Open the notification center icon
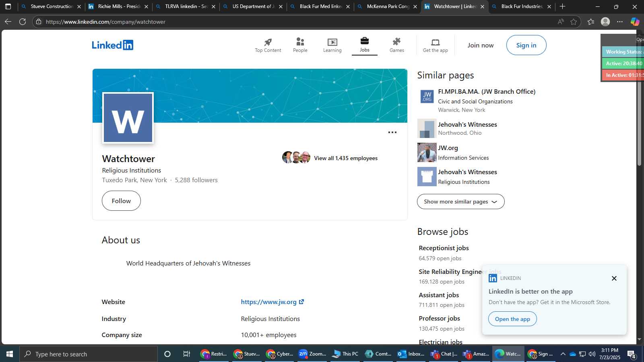The image size is (644, 362). coord(632,354)
